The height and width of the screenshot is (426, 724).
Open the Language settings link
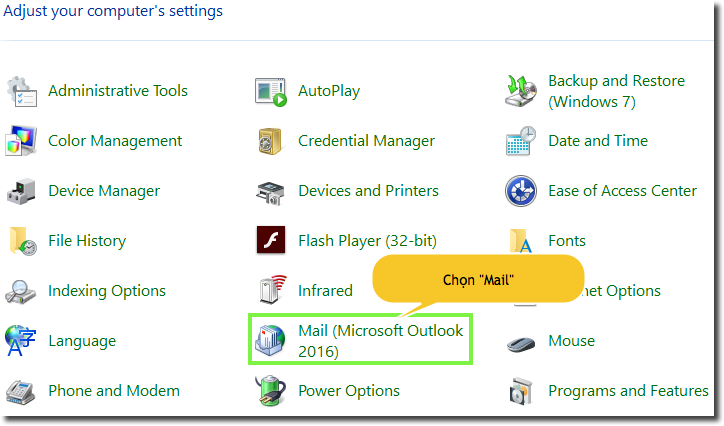tap(82, 341)
